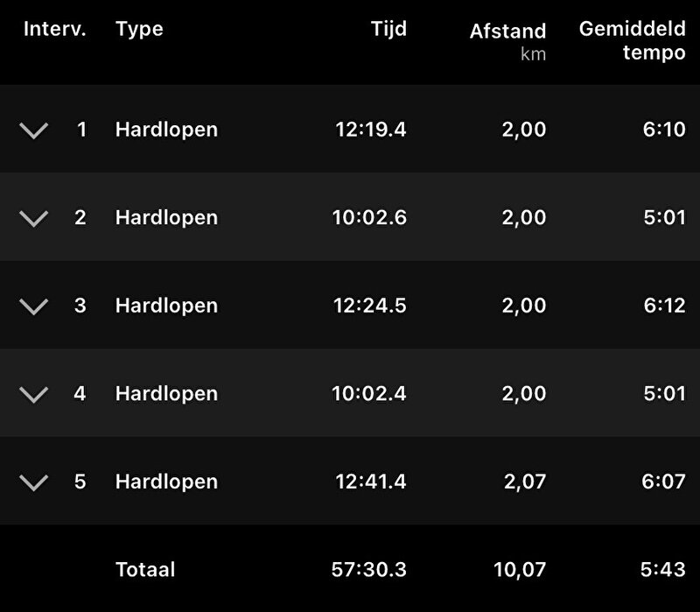Click the Afstand column header
The width and height of the screenshot is (700, 612).
[x=507, y=32]
